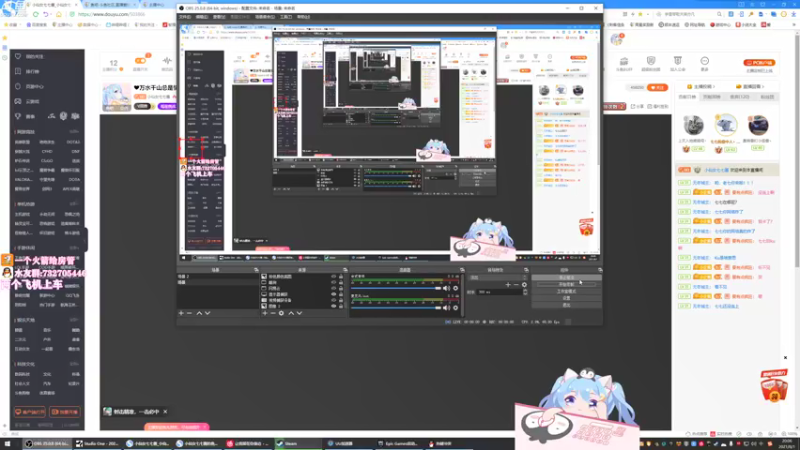Pop out the Sources dock panel

point(345,270)
